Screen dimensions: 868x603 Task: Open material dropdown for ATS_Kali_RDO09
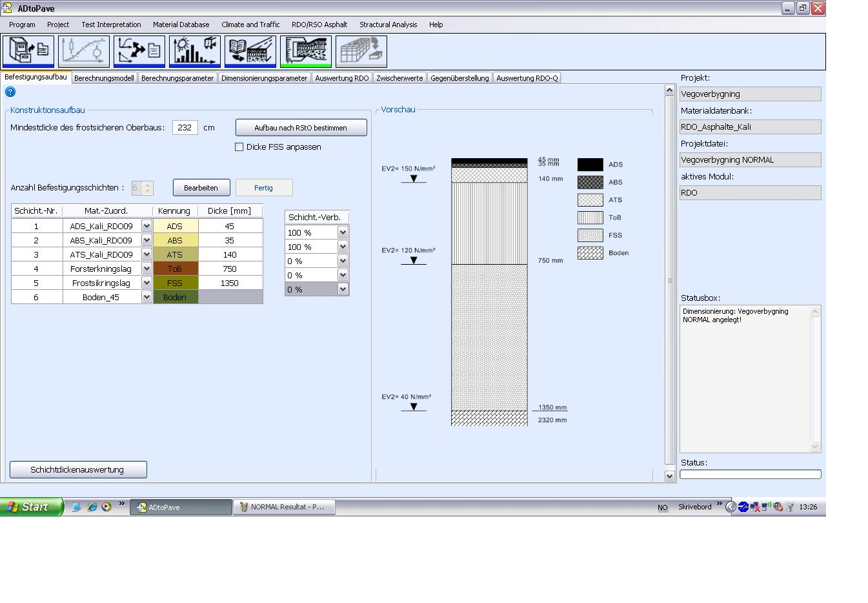[146, 254]
